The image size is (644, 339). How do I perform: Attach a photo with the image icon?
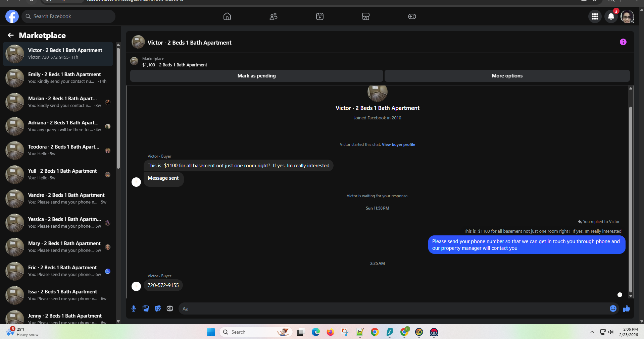[x=146, y=308]
